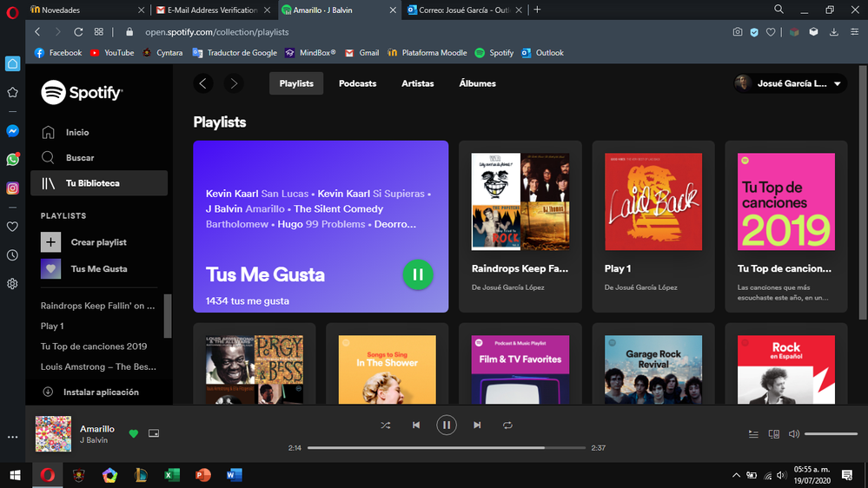Click Crear playlist plus button
The width and height of the screenshot is (868, 488).
50,242
